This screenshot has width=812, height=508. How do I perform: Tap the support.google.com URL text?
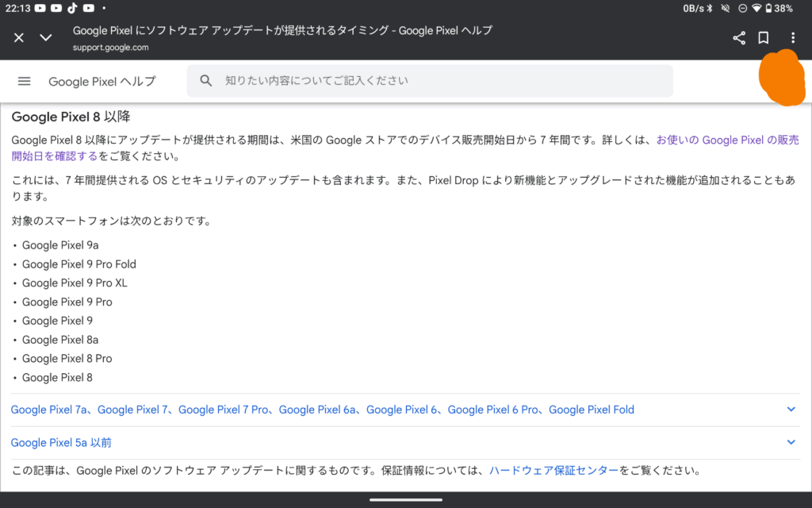[110, 48]
